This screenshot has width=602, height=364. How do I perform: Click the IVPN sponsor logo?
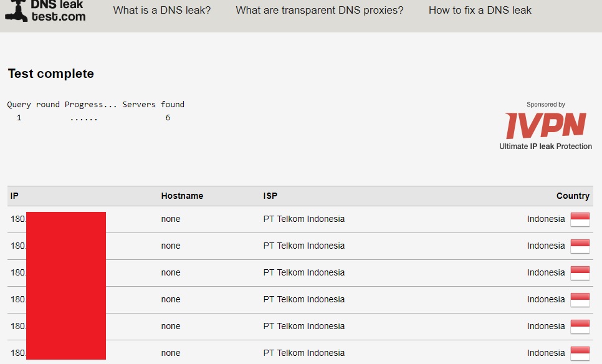545,125
